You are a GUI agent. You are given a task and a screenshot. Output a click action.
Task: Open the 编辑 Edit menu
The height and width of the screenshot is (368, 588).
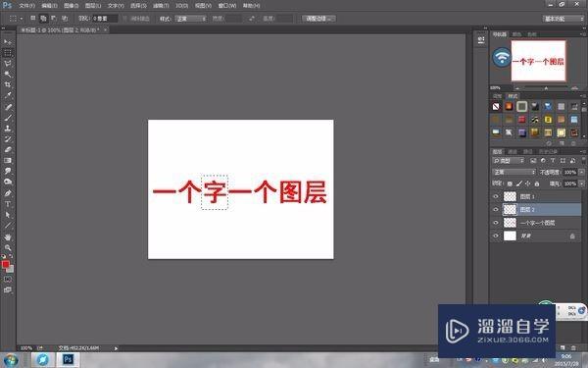49,6
